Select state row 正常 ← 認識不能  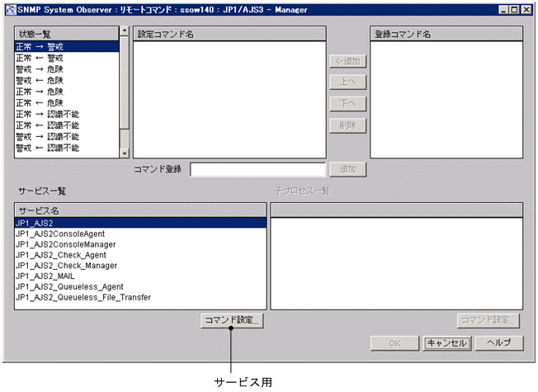(67, 125)
